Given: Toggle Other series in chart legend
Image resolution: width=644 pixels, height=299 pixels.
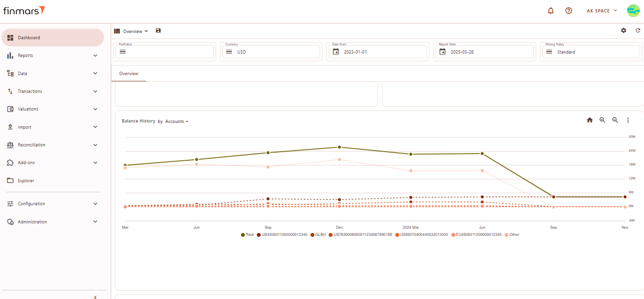Looking at the screenshot, I should 511,235.
